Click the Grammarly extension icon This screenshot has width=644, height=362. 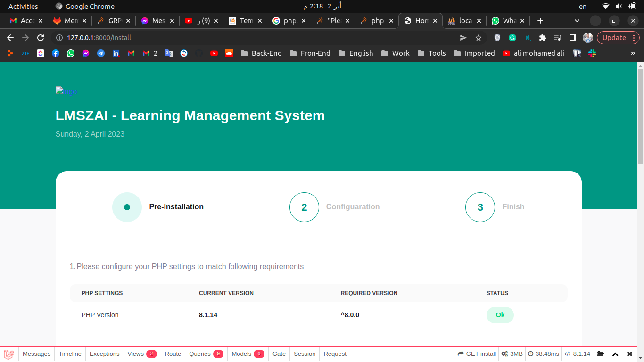pos(512,38)
